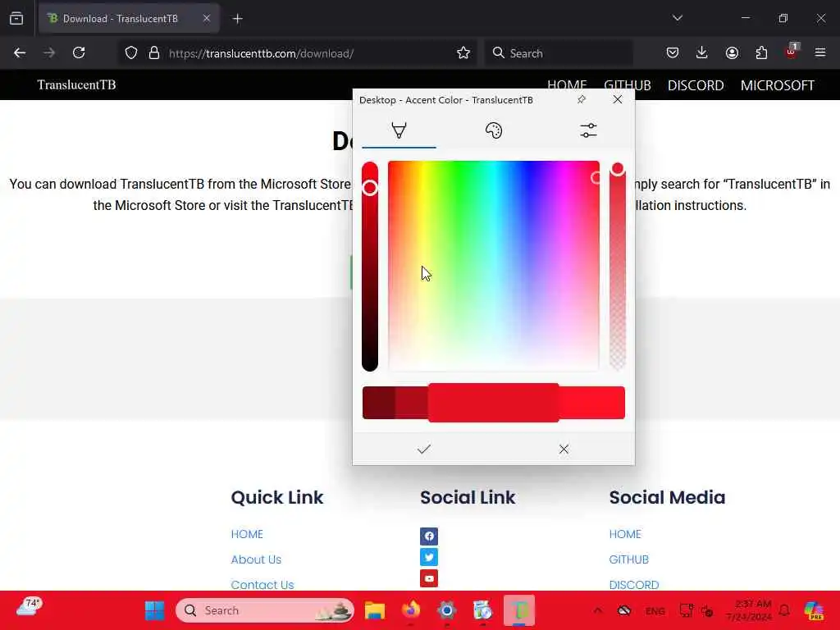This screenshot has height=630, width=840.
Task: Confirm color with the checkmark button
Action: [424, 449]
